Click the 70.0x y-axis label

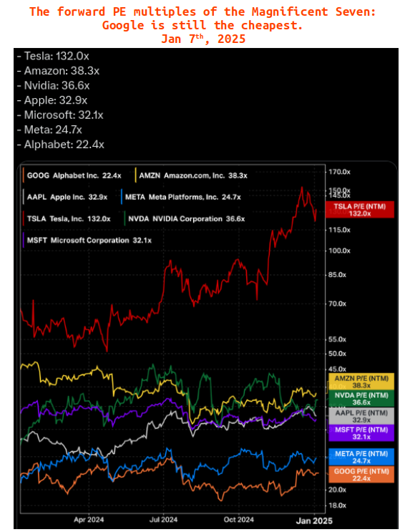[338, 304]
